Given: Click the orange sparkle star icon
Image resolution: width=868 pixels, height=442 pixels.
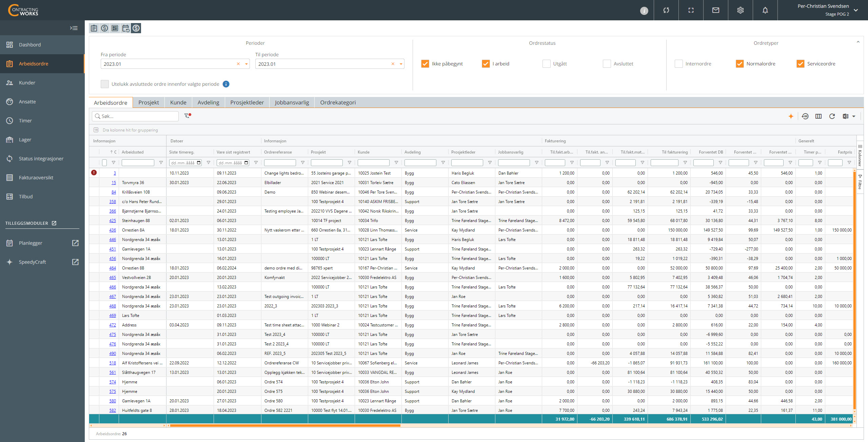Looking at the screenshot, I should tap(791, 116).
